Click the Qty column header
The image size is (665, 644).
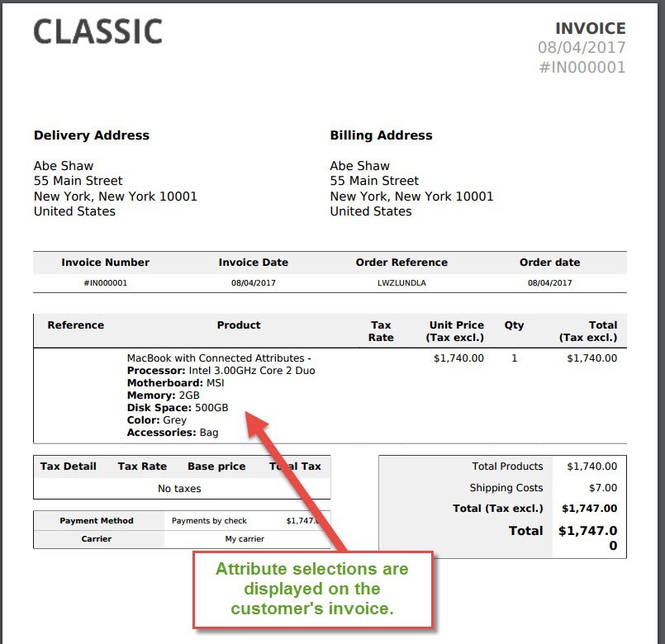coord(514,325)
